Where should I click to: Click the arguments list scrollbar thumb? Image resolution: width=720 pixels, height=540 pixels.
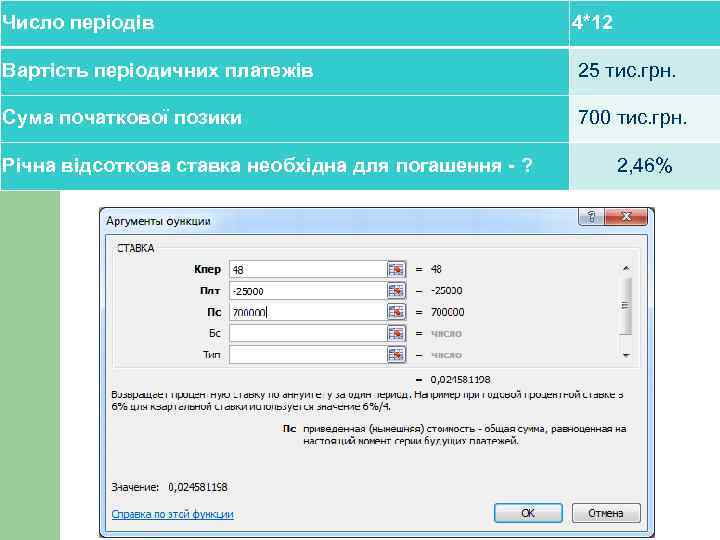[626, 305]
